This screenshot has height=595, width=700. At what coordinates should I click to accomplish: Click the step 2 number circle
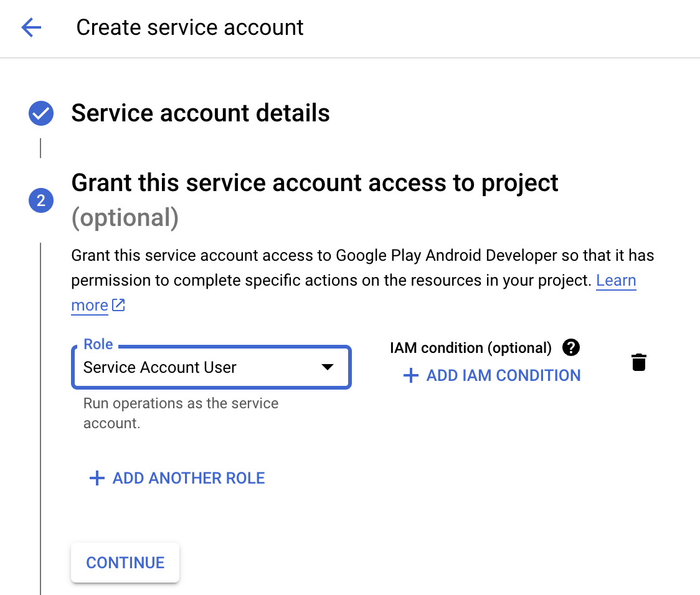41,200
